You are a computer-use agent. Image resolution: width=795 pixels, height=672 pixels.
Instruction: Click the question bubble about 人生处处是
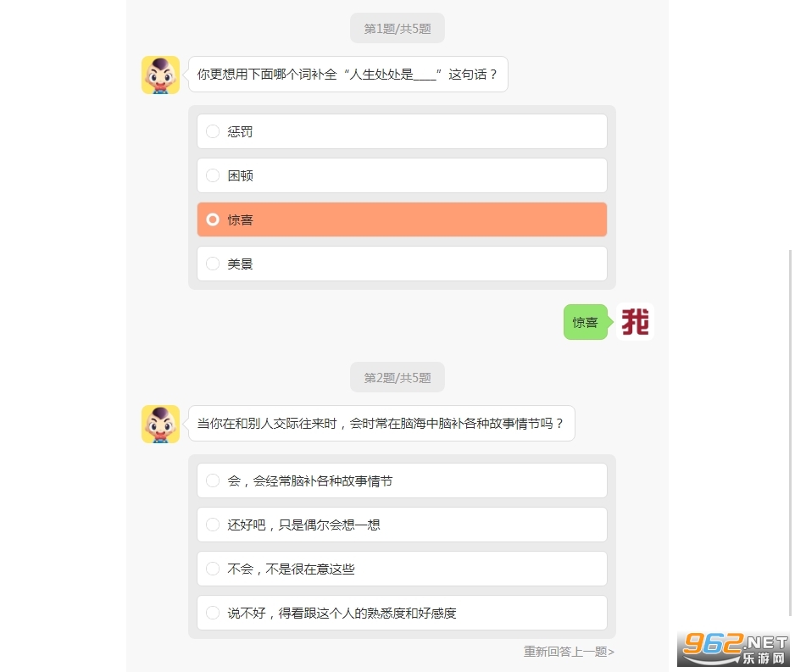click(x=347, y=75)
